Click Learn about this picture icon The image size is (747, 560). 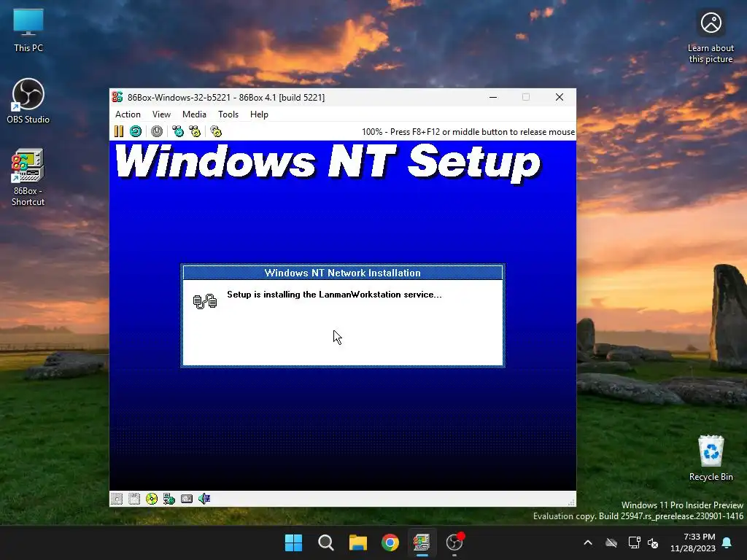point(711,38)
